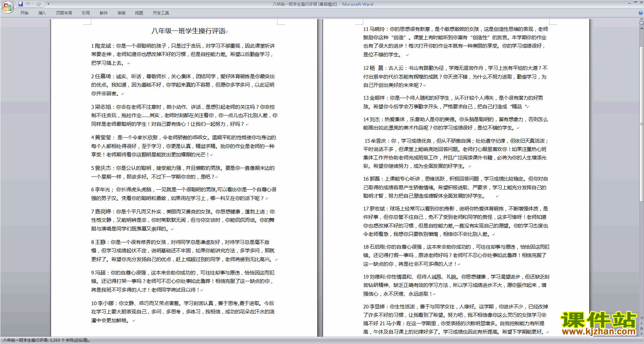Click paragraph 18 beginning with 石启刚
This screenshot has height=344, width=644.
click(x=456, y=255)
